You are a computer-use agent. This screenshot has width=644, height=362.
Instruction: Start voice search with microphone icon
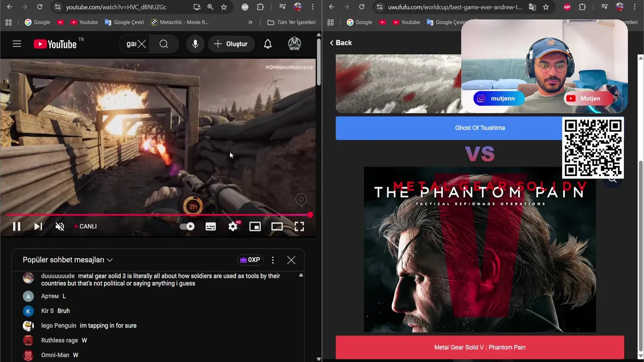click(195, 44)
